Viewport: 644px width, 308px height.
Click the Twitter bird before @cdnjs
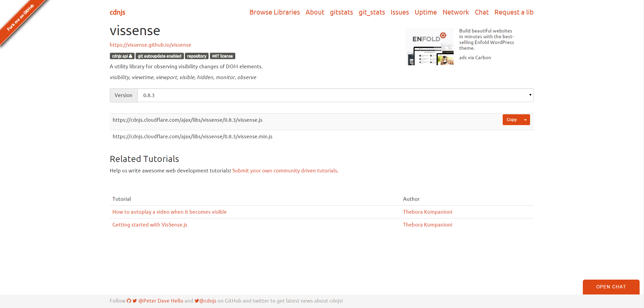tap(197, 301)
